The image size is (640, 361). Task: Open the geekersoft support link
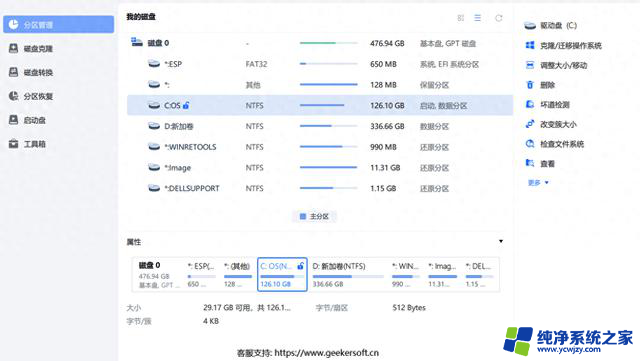327,352
